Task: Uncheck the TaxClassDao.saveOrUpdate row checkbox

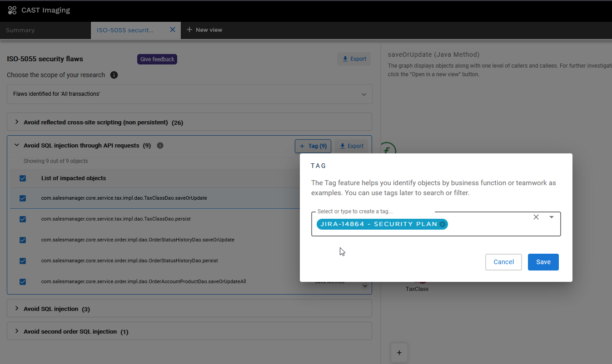Action: click(x=23, y=198)
